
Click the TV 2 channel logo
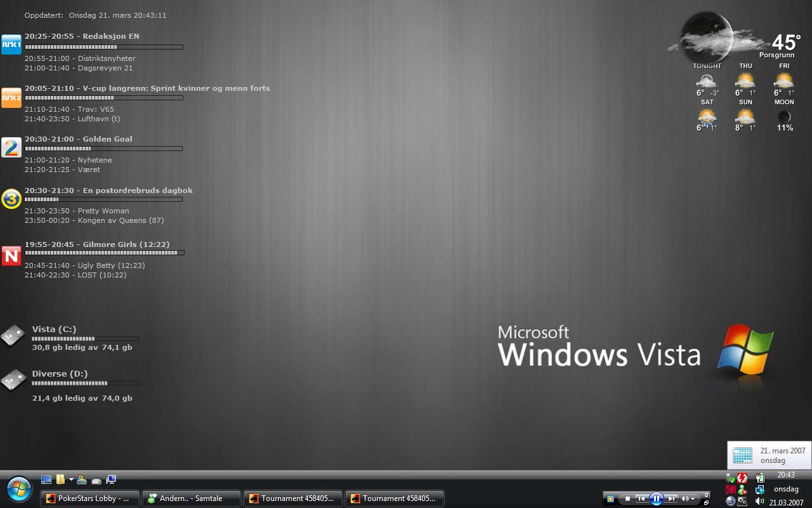tap(11, 147)
